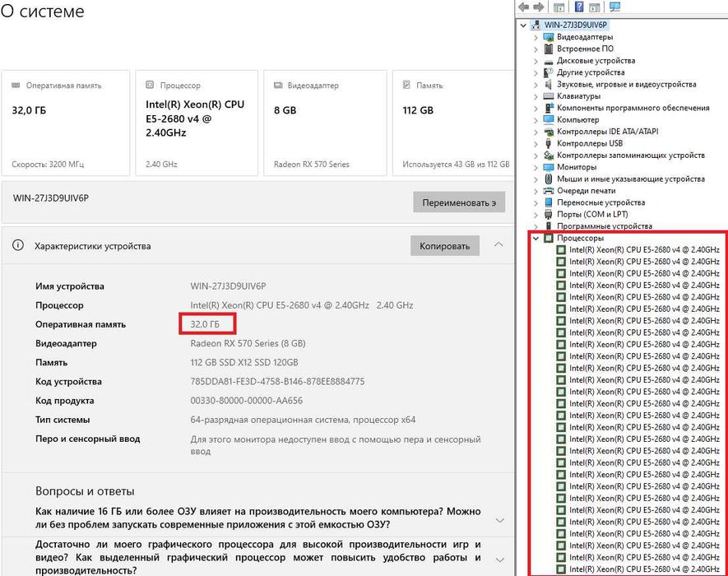Image resolution: width=728 pixels, height=576 pixels.
Task: Click '112 GB SSD X12 SSD 120GB' value
Action: [244, 362]
